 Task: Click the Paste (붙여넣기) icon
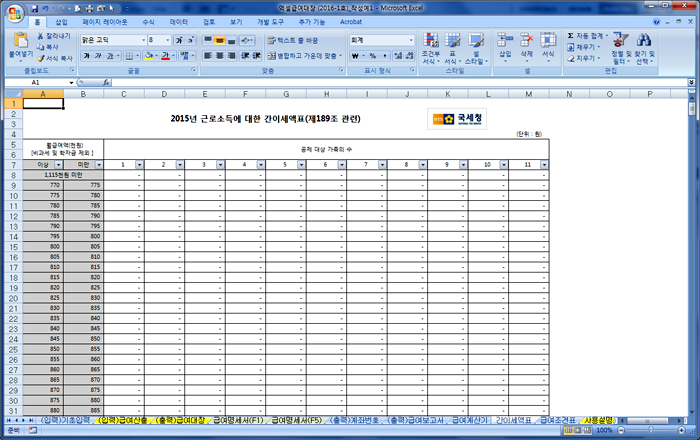pyautogui.click(x=21, y=40)
